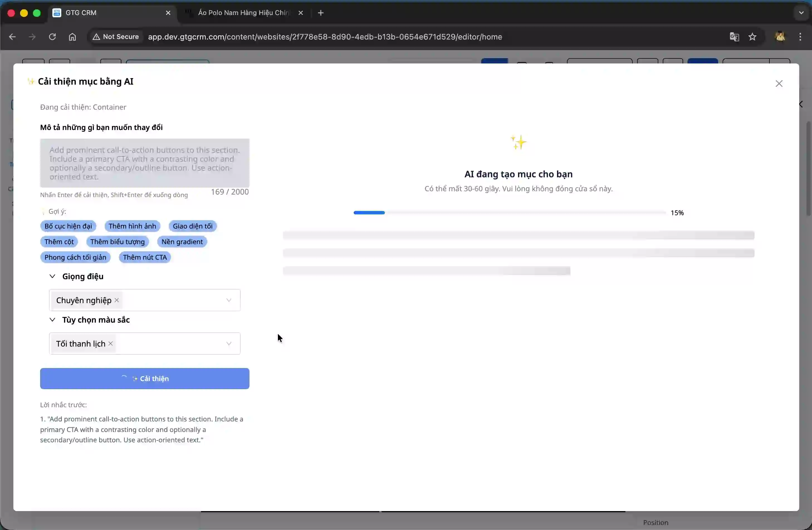The image size is (812, 530).
Task: Click the Thêm nút CTA suggestion
Action: (x=145, y=257)
